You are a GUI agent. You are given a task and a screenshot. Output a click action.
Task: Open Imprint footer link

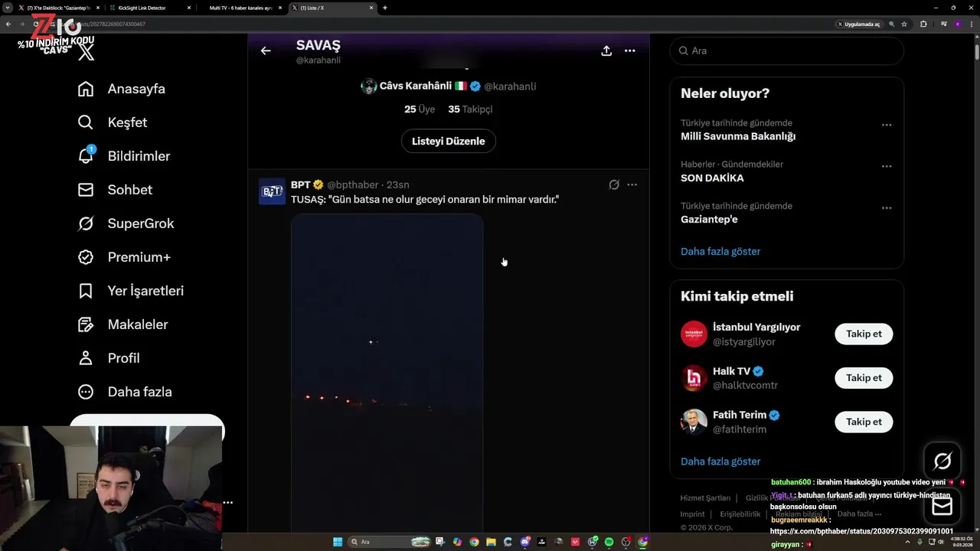(692, 514)
